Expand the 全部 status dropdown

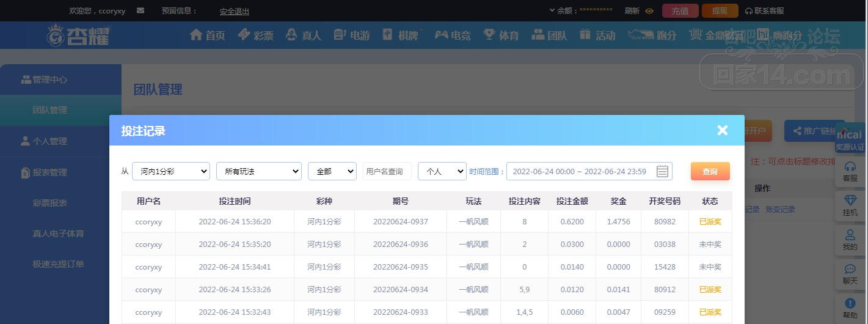pyautogui.click(x=332, y=172)
